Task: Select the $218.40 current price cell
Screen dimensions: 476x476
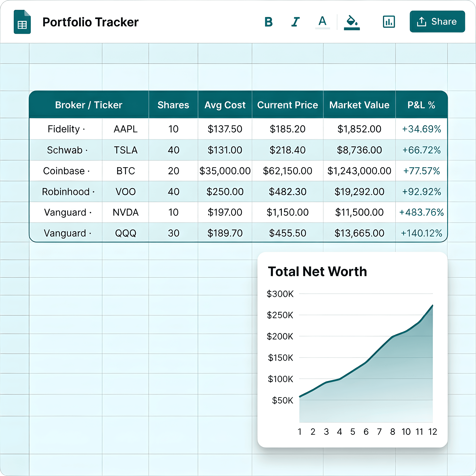Action: point(288,150)
